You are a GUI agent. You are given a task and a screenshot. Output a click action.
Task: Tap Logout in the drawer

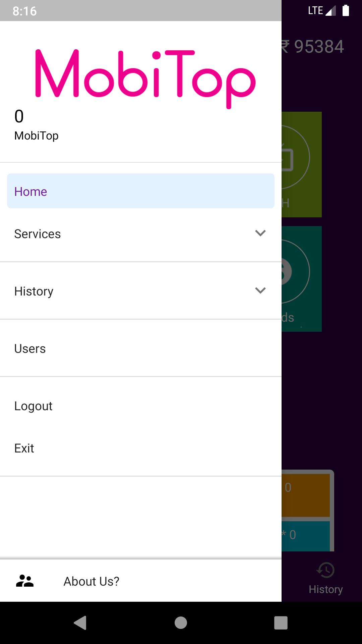pos(141,406)
